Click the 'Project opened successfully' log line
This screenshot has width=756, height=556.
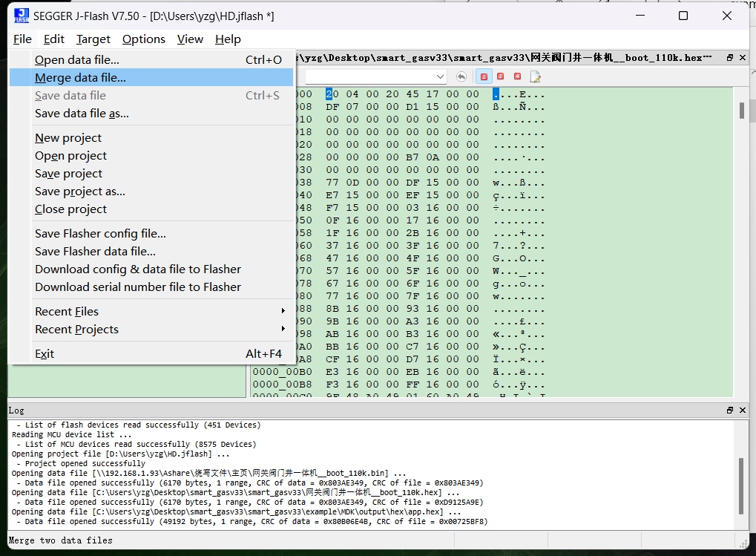pos(81,463)
